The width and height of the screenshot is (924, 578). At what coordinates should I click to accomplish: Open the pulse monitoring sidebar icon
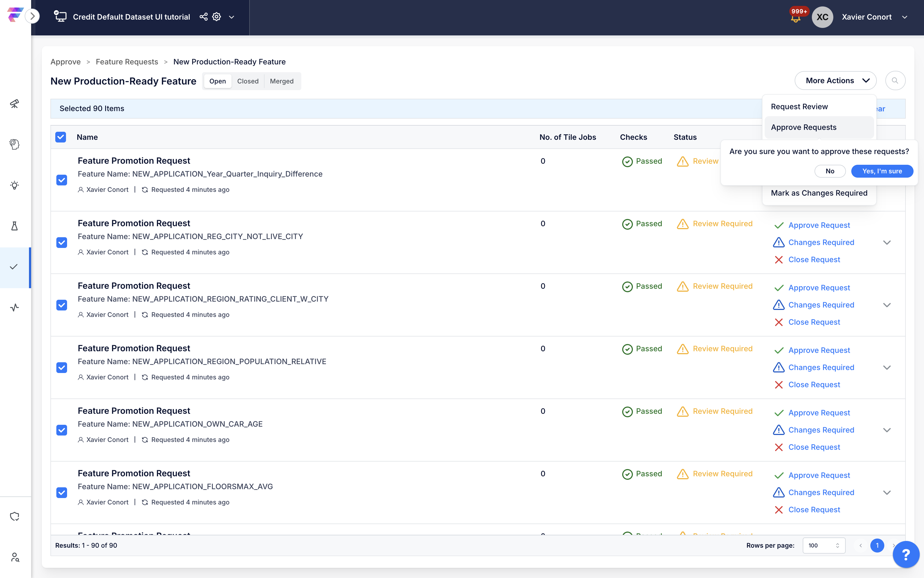(x=14, y=308)
